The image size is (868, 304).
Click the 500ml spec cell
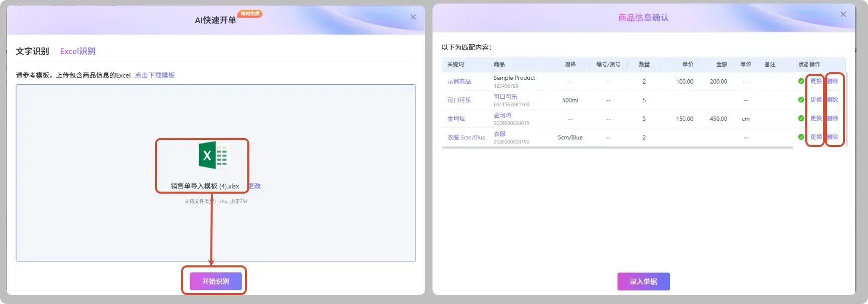pos(570,100)
